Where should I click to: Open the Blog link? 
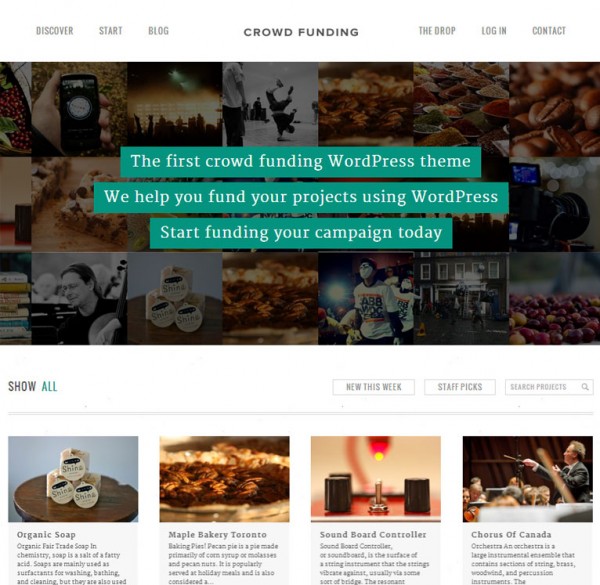(x=158, y=31)
